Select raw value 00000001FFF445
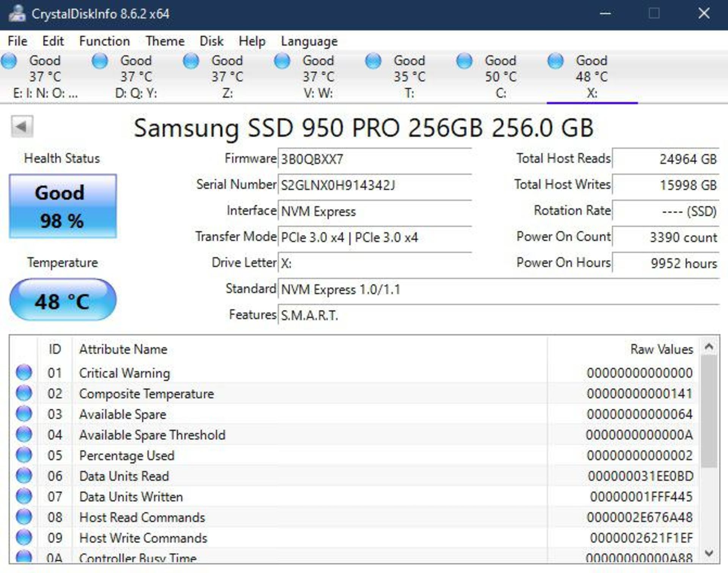The height and width of the screenshot is (573, 728). click(x=641, y=496)
